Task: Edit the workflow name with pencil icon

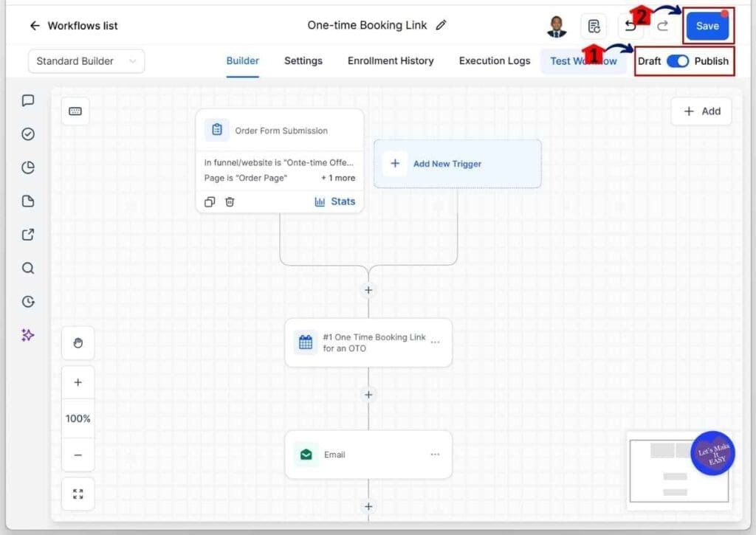Action: point(441,25)
